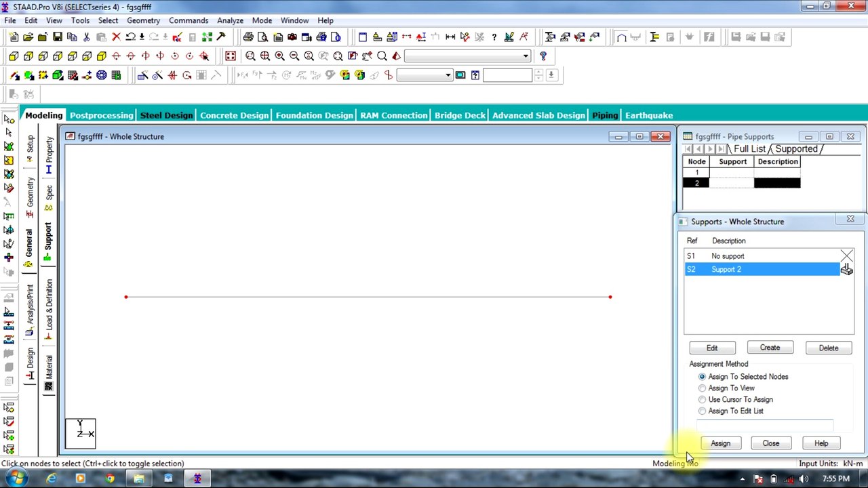Image resolution: width=868 pixels, height=488 pixels.
Task: Click the red X Delete icon in toolbar
Action: pyautogui.click(x=116, y=37)
